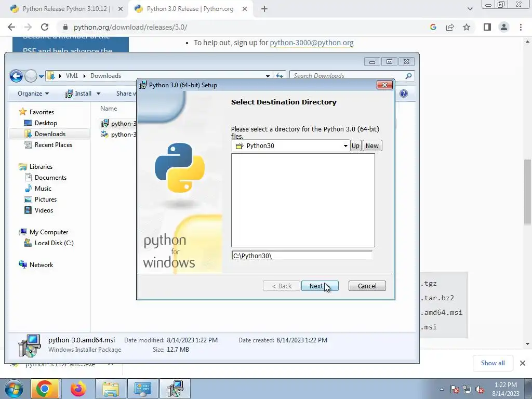532x399 pixels.
Task: Open Google icon in address bar
Action: point(433,27)
